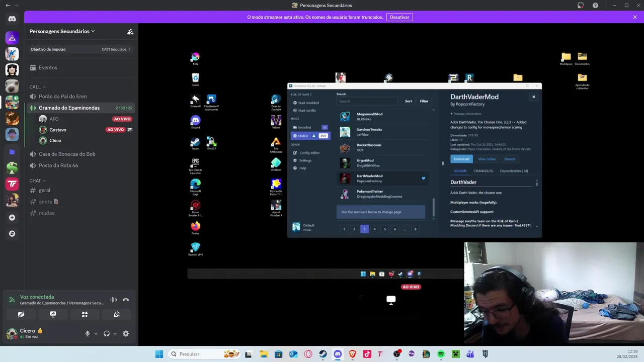Open the Filter options in mod manager
Viewport: 644px width, 362px height.
(424, 101)
